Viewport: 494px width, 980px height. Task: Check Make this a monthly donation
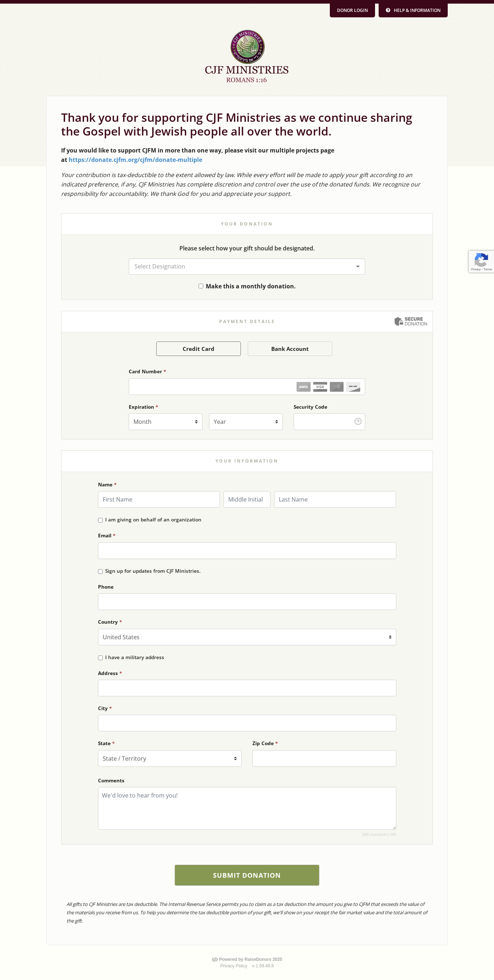pyautogui.click(x=201, y=286)
